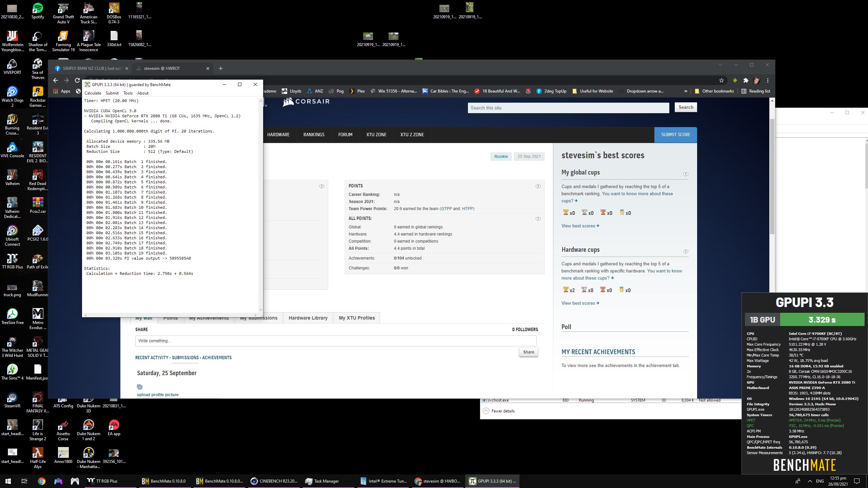
Task: Launch Chrome from the taskbar pinned icon
Action: [42, 481]
